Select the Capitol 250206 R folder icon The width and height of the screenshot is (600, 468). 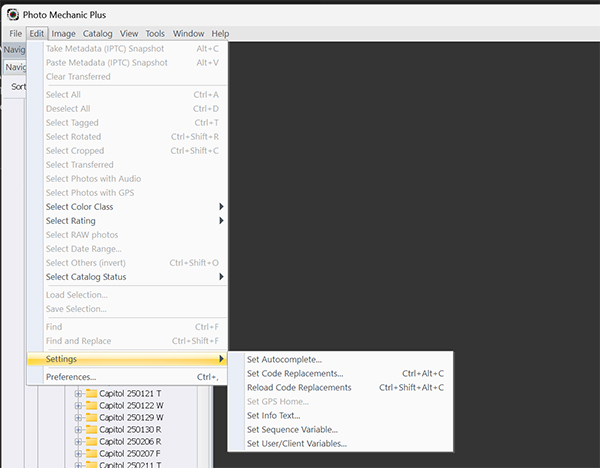tap(91, 441)
